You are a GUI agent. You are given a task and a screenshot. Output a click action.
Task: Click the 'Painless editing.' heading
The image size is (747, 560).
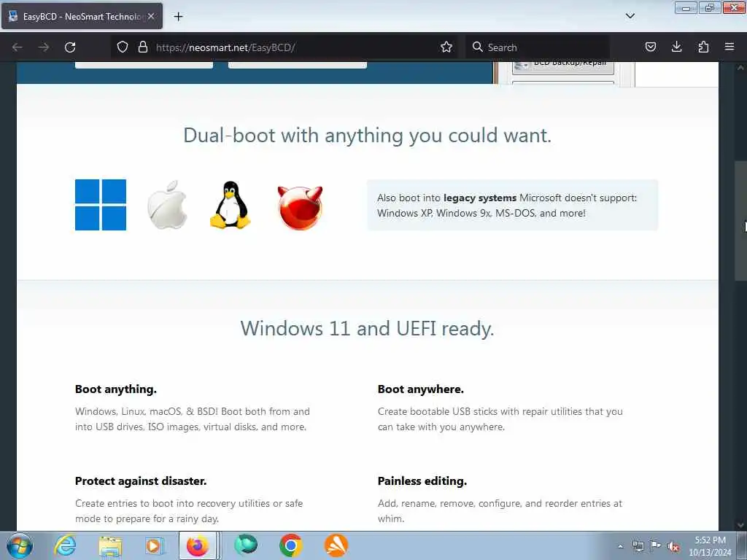pyautogui.click(x=422, y=481)
